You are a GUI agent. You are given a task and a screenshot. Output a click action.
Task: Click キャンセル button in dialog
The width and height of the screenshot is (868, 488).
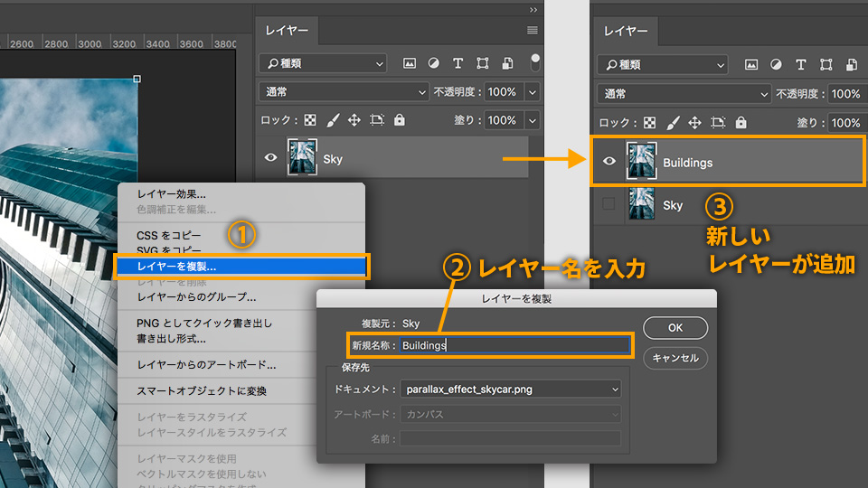coord(675,358)
